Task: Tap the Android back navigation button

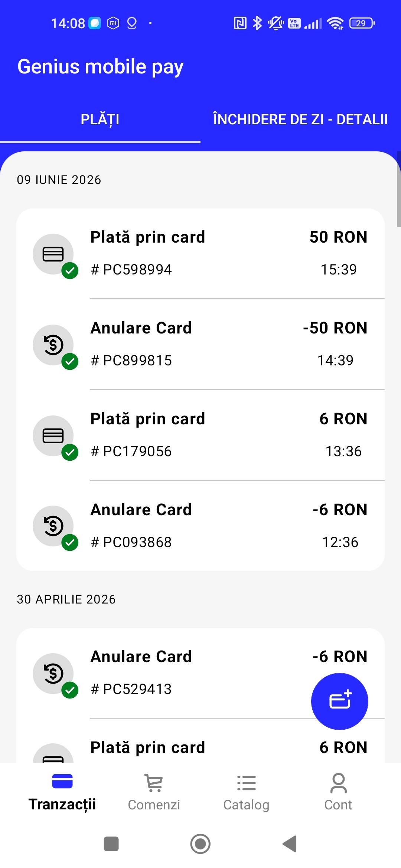Action: (290, 844)
